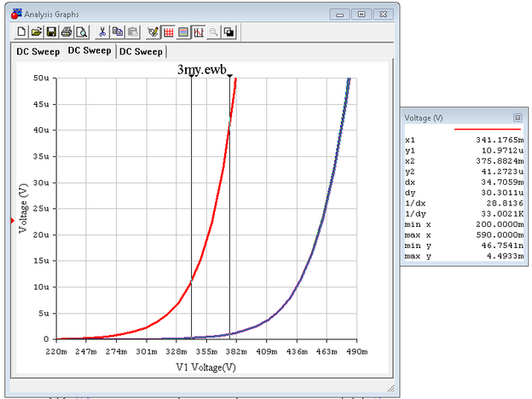
Task: Click the window resize grip corner
Action: [x=390, y=388]
